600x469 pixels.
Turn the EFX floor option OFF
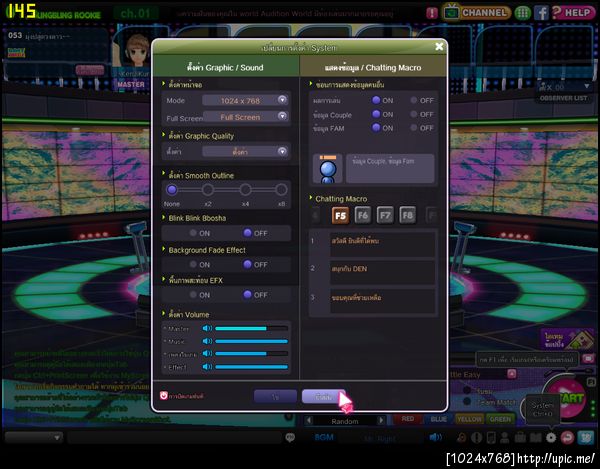tap(248, 294)
